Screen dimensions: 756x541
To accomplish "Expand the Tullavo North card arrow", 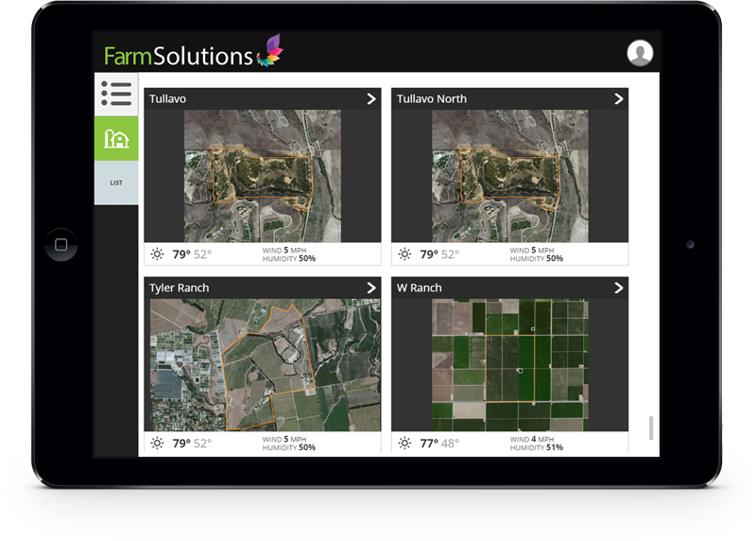I will [618, 99].
